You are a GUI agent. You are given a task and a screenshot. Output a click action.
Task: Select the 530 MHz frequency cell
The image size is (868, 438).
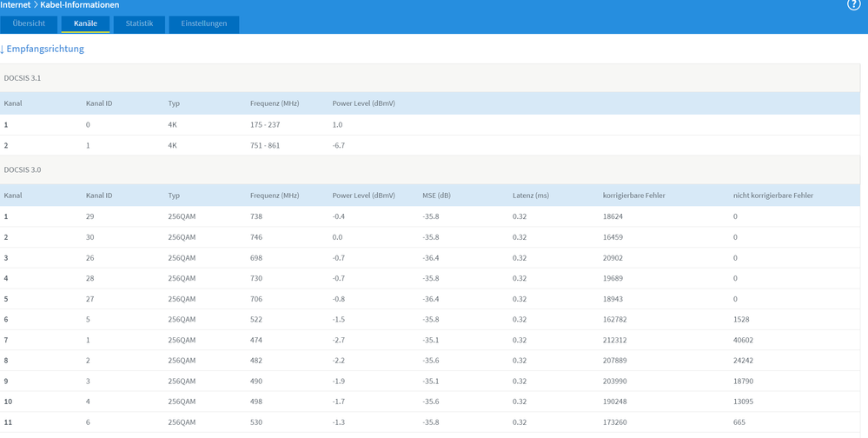pos(255,422)
